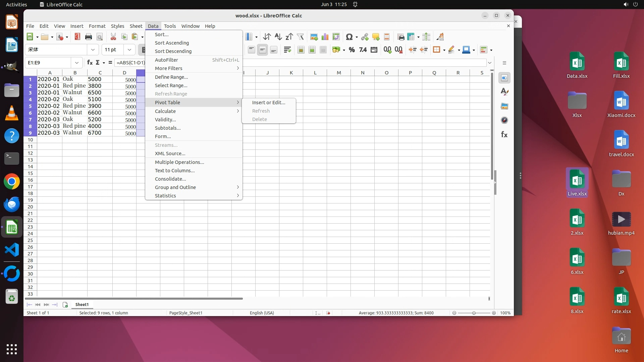Choose Insert or Edit pivot table
The image size is (644, 362).
(268, 102)
